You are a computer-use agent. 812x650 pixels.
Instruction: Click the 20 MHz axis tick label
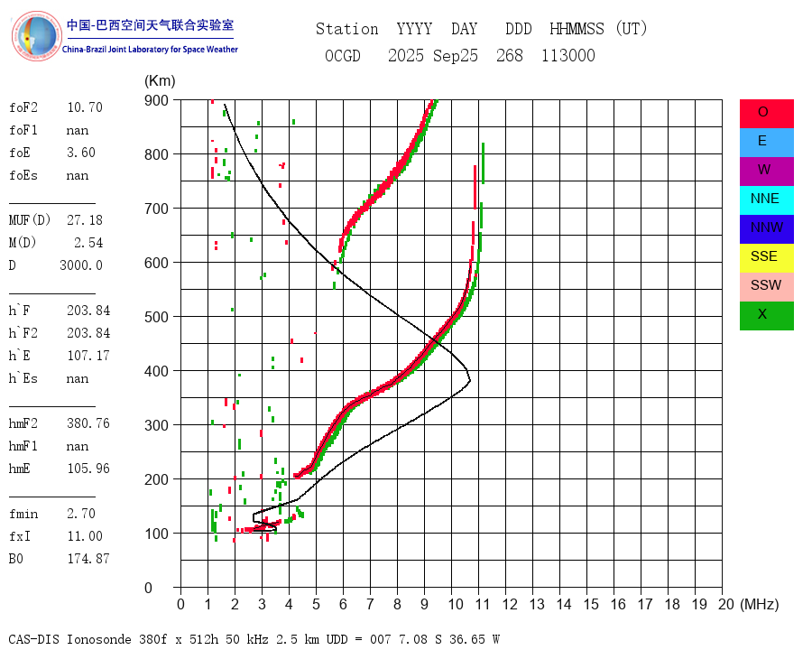coord(726,604)
